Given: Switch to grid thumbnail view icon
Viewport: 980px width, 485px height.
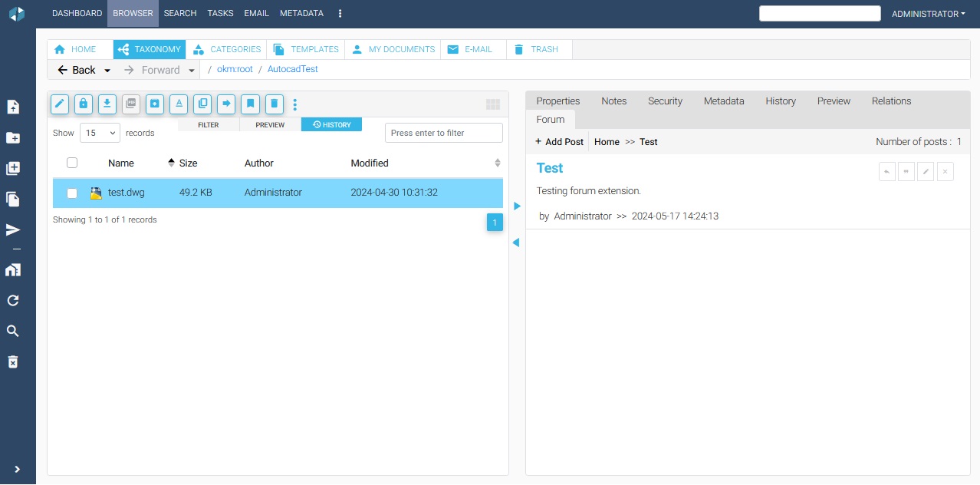Looking at the screenshot, I should coord(493,104).
